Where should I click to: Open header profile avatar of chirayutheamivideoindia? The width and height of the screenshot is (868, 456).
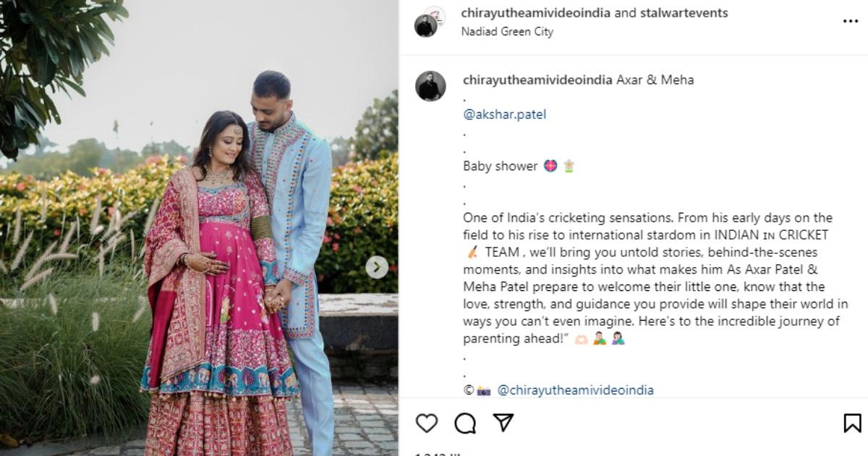(x=430, y=22)
